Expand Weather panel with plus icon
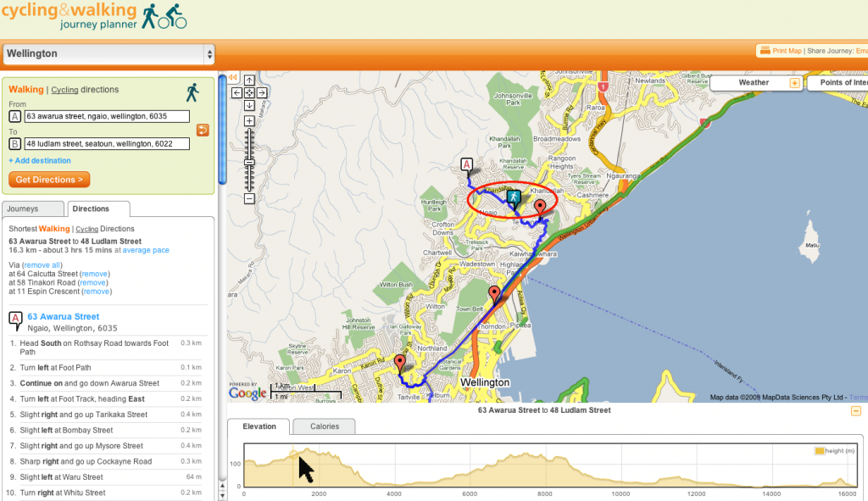This screenshot has width=868, height=501. pos(794,83)
